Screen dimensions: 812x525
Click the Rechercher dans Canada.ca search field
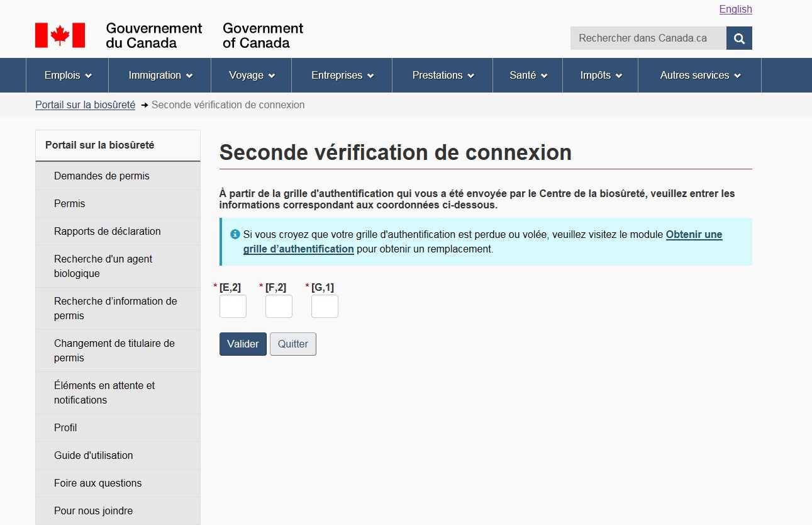click(x=648, y=38)
